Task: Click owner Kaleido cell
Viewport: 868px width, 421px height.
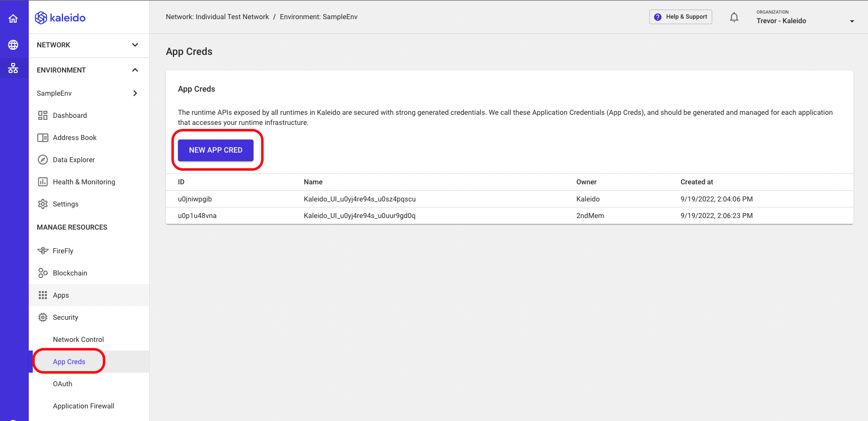Action: pyautogui.click(x=588, y=199)
